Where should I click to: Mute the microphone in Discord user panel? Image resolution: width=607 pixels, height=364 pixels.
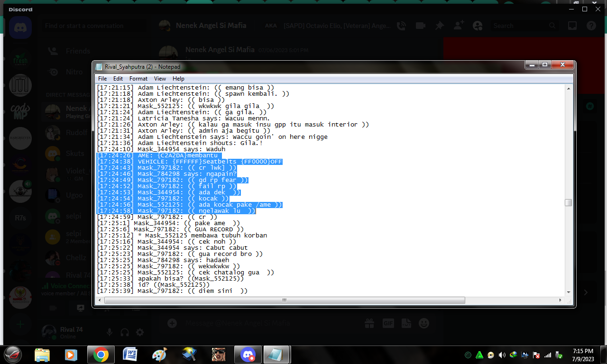(110, 333)
